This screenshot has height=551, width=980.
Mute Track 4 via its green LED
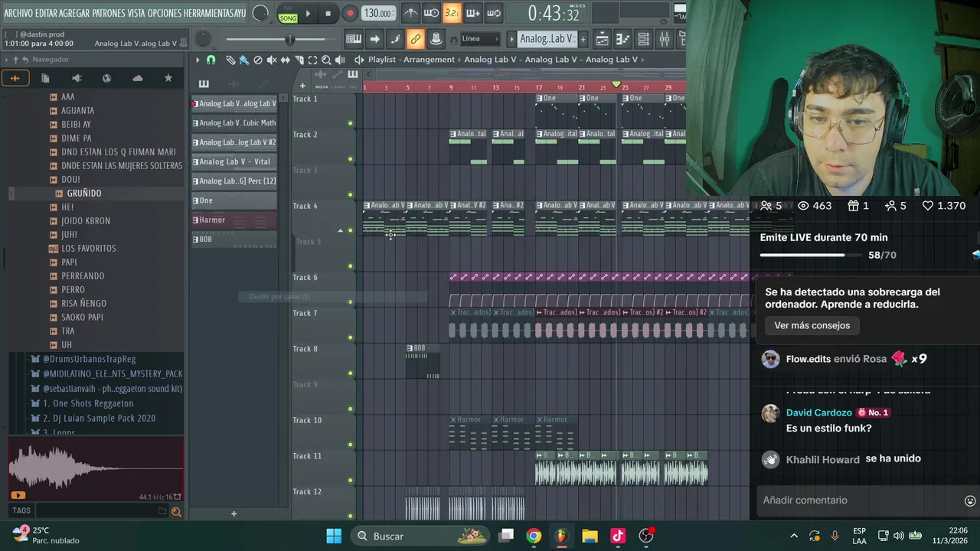pyautogui.click(x=351, y=230)
